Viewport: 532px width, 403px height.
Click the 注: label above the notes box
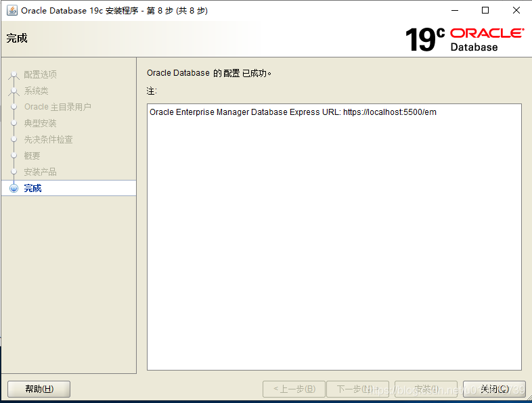point(152,91)
